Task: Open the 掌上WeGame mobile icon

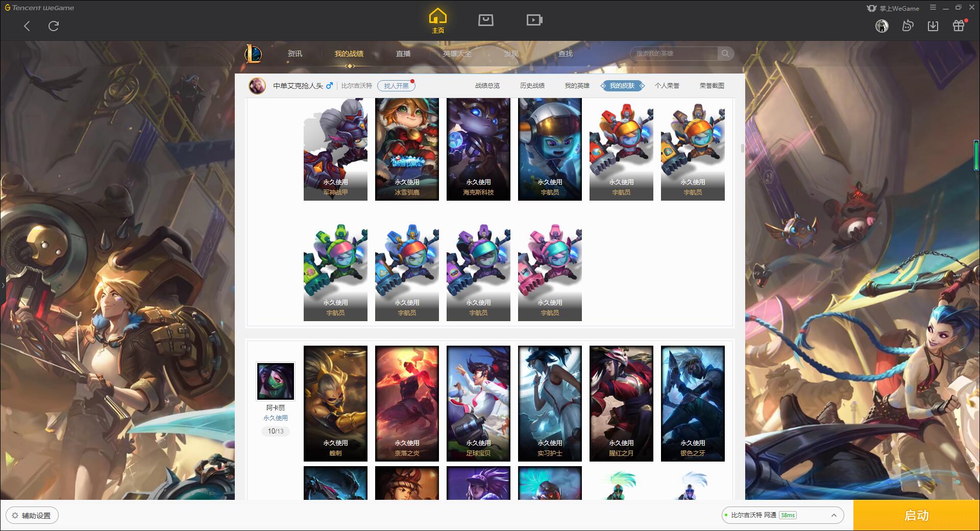Action: pos(893,8)
